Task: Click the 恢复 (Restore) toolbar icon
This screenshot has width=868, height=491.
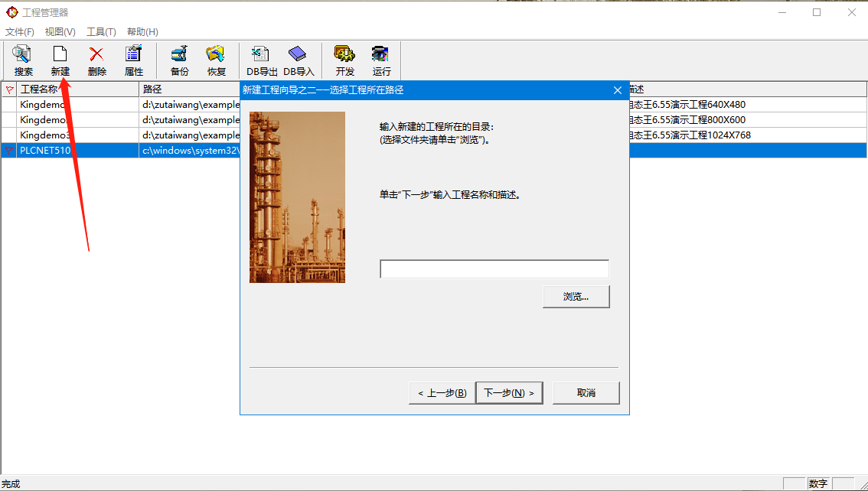Action: click(217, 60)
